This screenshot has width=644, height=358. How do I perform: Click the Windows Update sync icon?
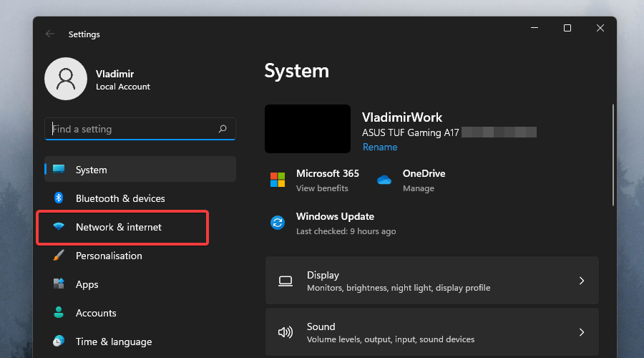278,223
